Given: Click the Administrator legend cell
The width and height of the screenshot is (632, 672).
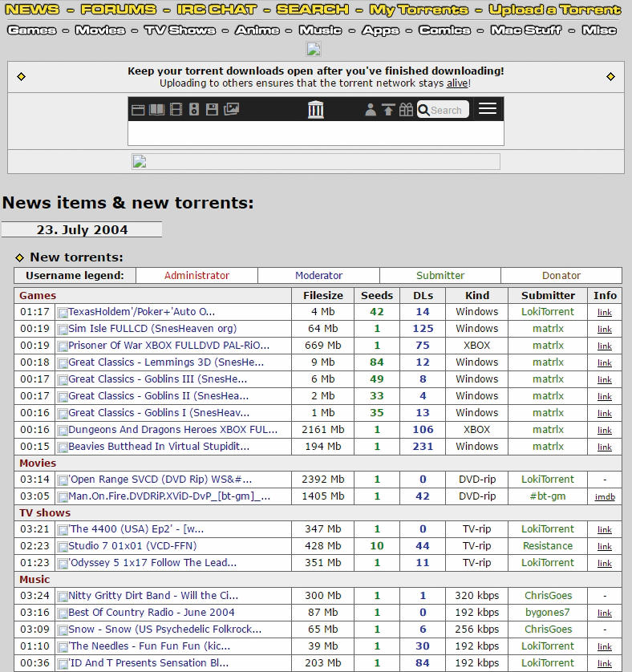Looking at the screenshot, I should 196,276.
